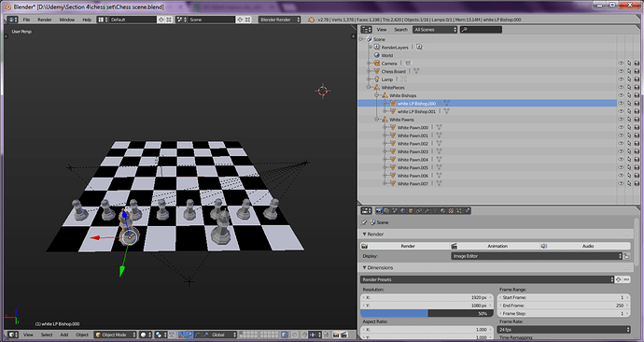Open the Object properties tab icon
Screen dimensions: 644x342
coord(411,211)
